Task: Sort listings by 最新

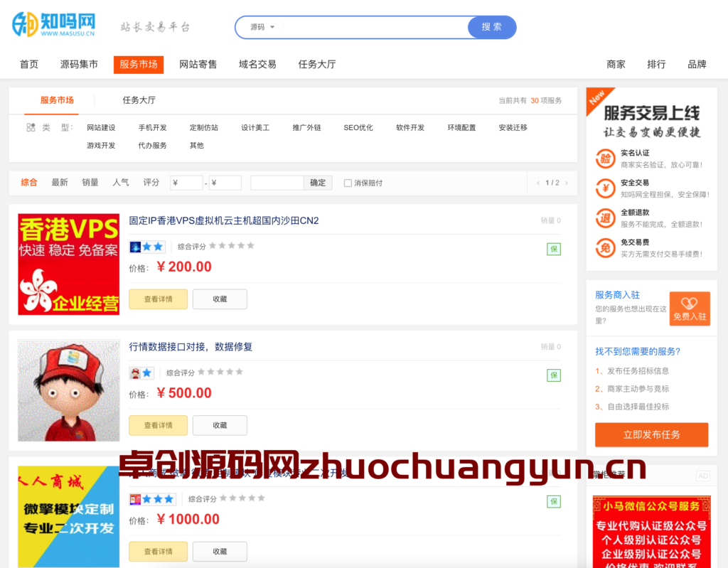Action: 60,183
